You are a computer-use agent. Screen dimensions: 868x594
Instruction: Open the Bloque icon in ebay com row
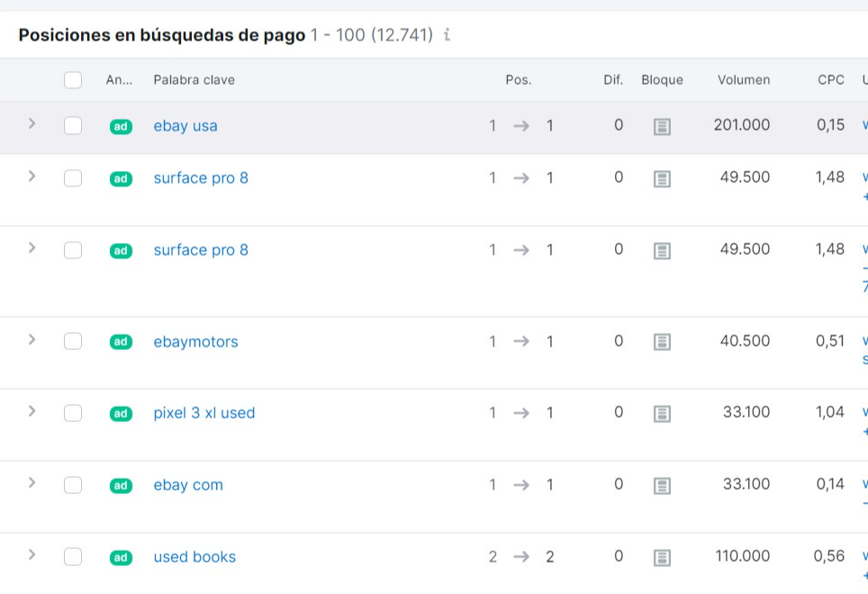[662, 486]
